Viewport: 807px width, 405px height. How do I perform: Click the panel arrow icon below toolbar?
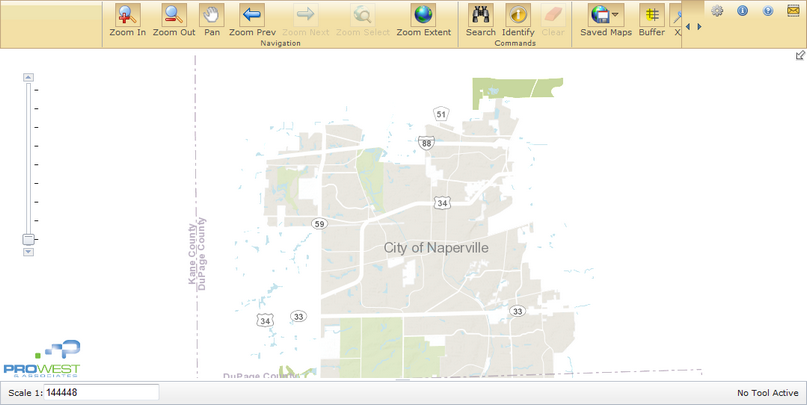800,55
